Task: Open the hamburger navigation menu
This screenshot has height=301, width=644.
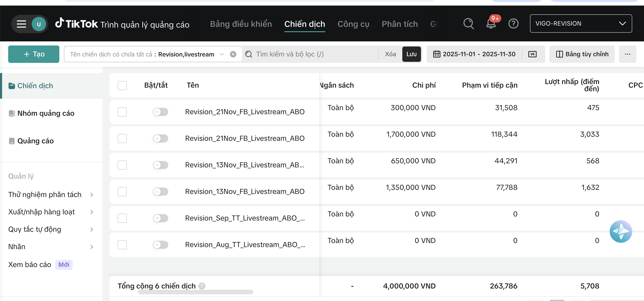Action: tap(21, 24)
